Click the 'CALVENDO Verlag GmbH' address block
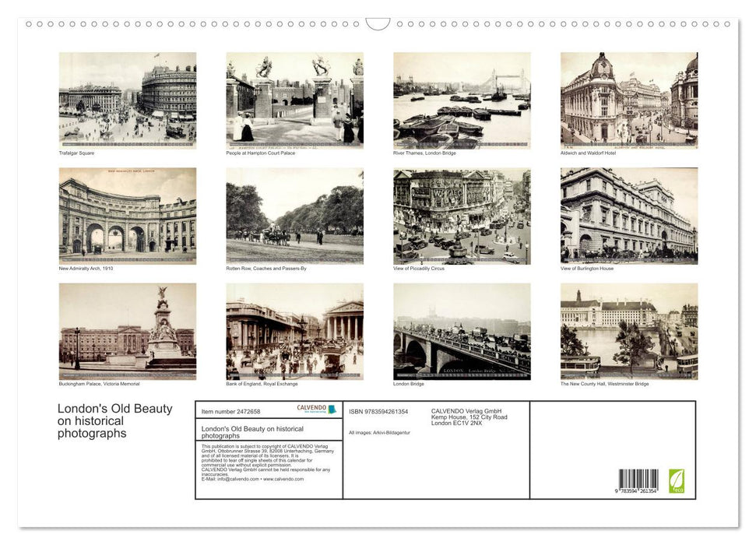Viewport: 756px width, 545px height. (x=469, y=417)
